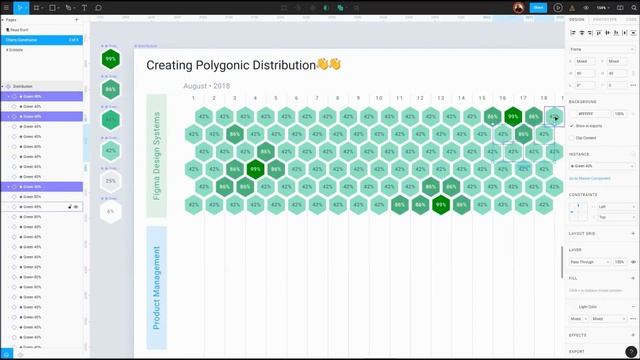
Task: Select the Charts Generator page
Action: (42, 40)
